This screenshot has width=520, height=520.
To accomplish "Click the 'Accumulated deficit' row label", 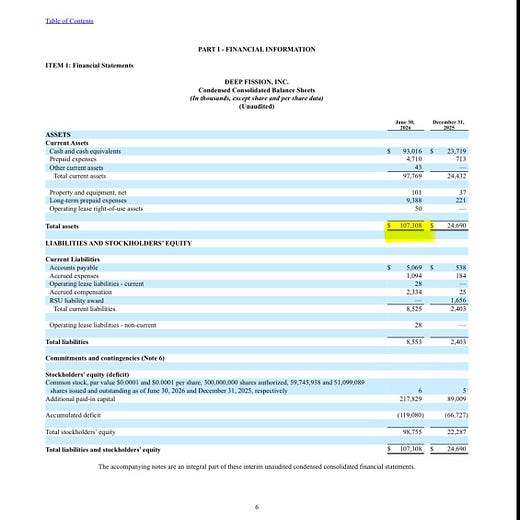I will click(73, 415).
